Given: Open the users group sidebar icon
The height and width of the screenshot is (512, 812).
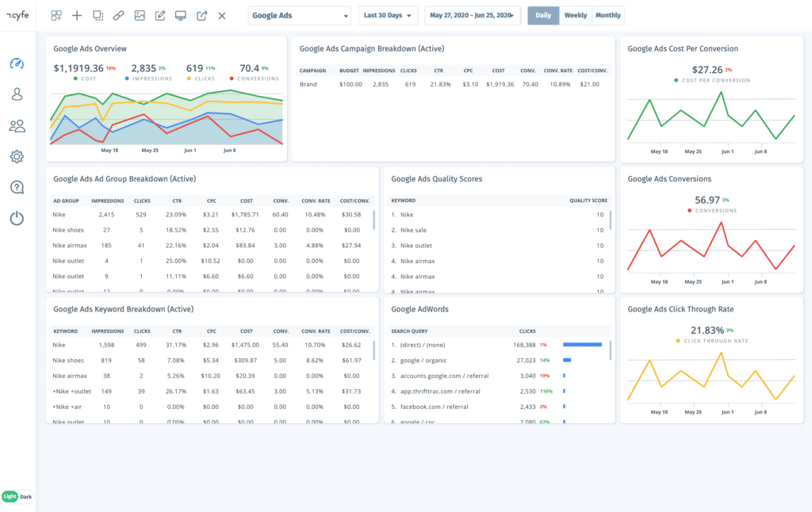Looking at the screenshot, I should pyautogui.click(x=17, y=126).
